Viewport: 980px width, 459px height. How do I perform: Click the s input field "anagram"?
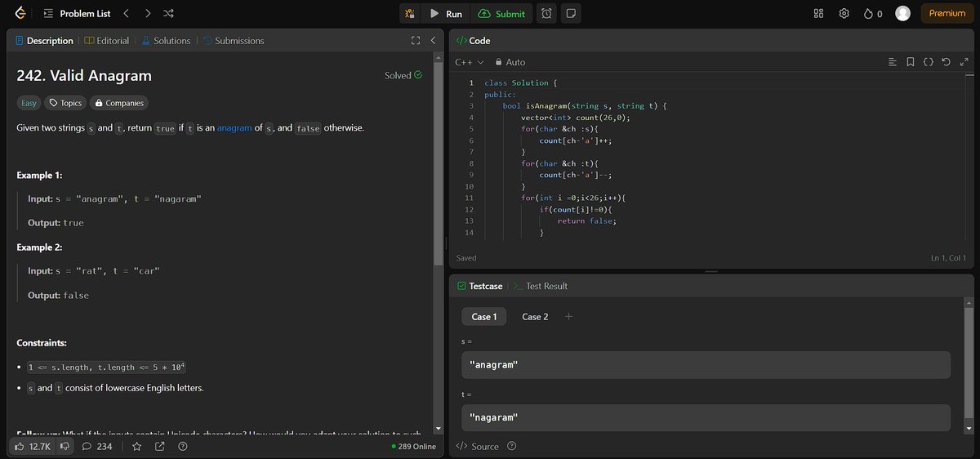[x=706, y=365]
